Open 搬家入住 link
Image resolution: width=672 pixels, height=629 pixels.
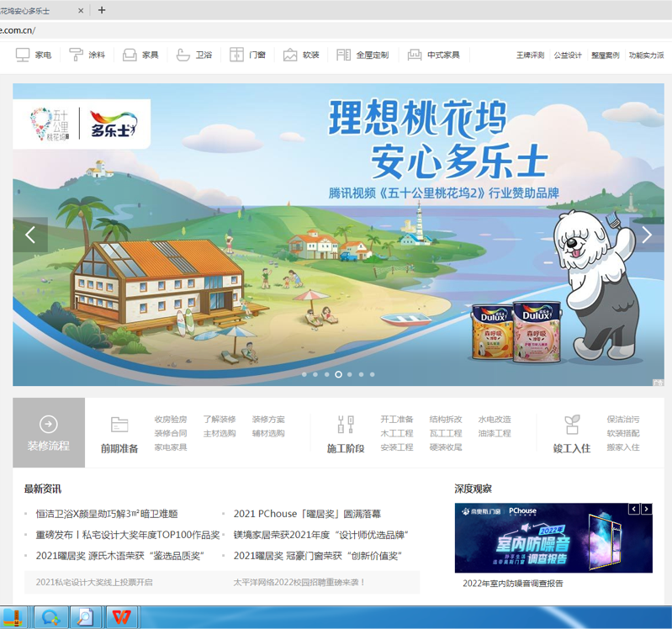point(623,447)
